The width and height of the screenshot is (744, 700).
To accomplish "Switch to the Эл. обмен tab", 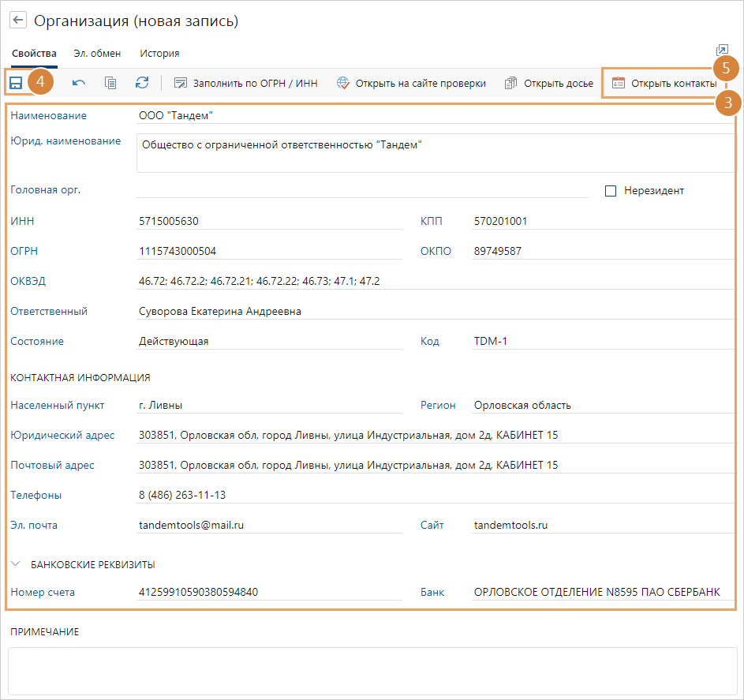I will click(x=98, y=54).
